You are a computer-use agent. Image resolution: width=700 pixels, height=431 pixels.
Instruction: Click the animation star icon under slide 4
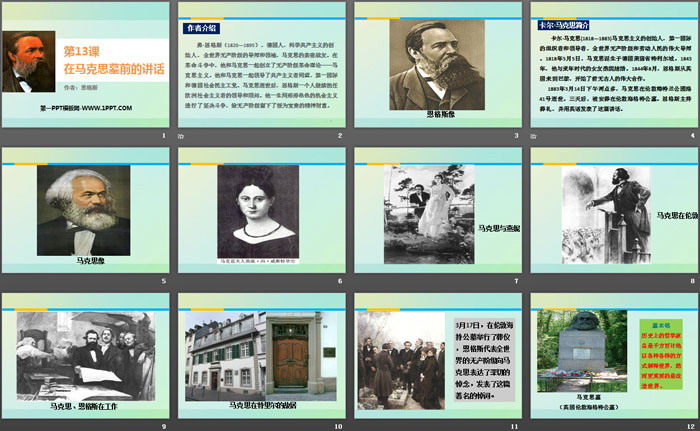click(533, 136)
